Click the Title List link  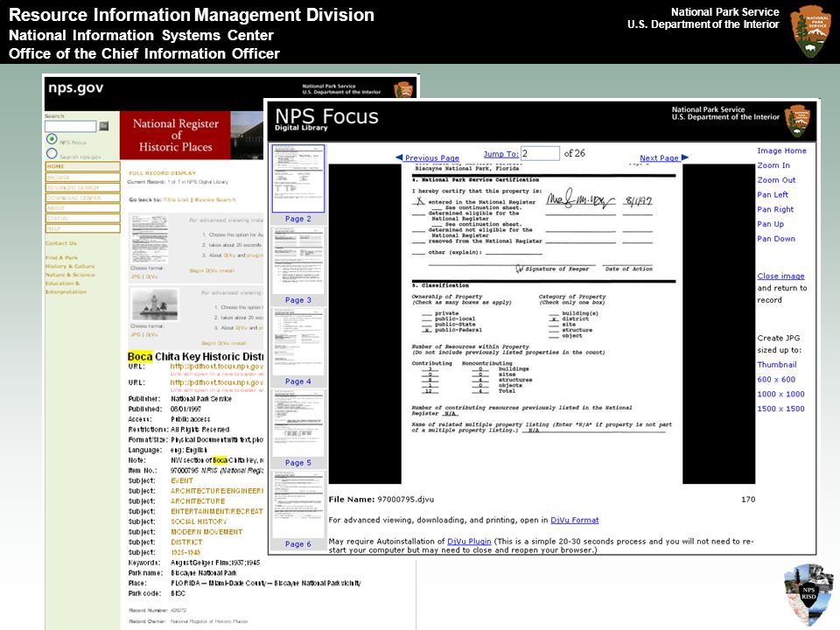[176, 199]
